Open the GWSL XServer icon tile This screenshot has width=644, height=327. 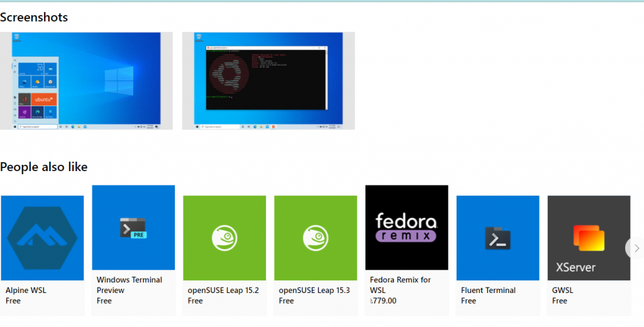(589, 238)
